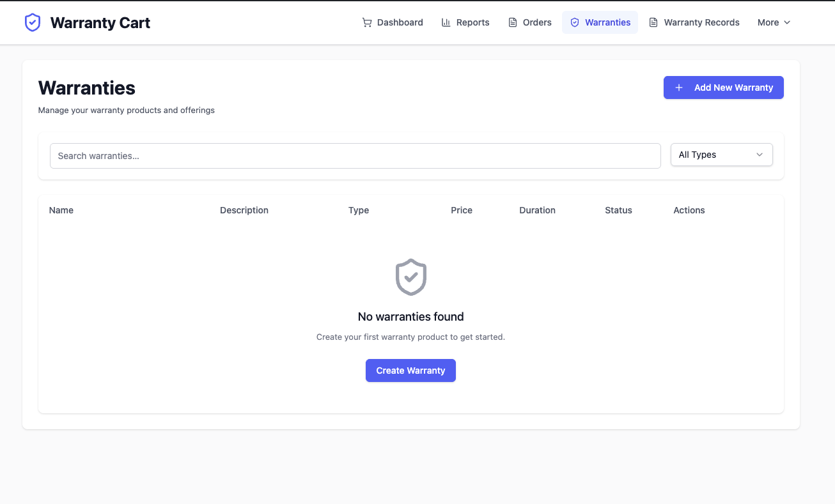Click the Duration column header

click(x=537, y=210)
